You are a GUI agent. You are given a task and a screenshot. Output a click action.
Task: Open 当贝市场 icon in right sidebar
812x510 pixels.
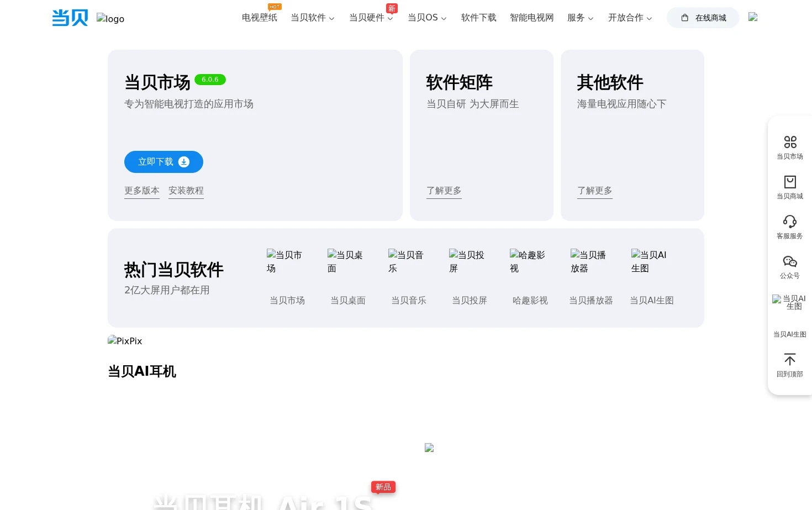790,142
